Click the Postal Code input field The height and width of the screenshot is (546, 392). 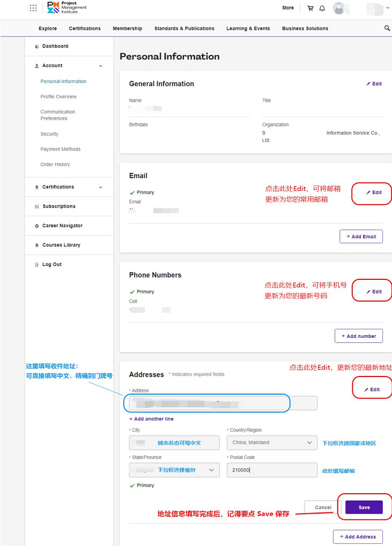(272, 470)
